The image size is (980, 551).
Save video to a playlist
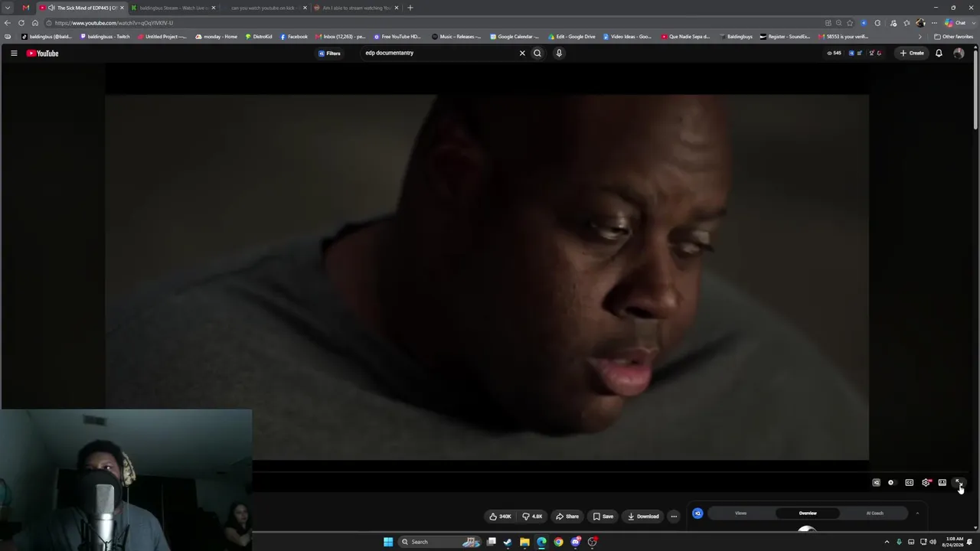point(603,517)
